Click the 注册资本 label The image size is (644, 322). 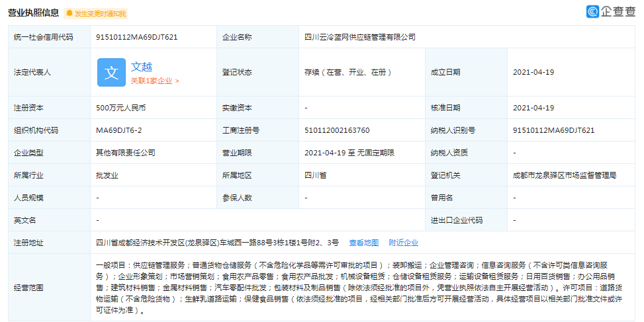tap(28, 108)
